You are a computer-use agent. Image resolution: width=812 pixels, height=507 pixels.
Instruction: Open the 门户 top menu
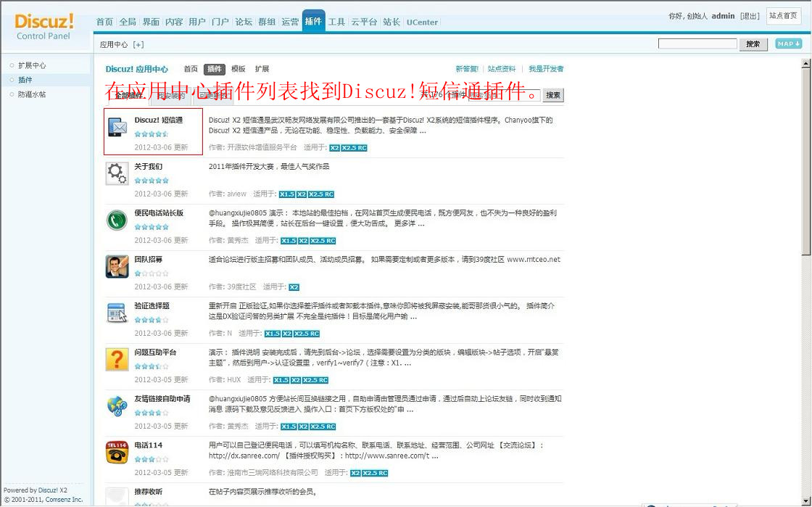click(x=220, y=22)
